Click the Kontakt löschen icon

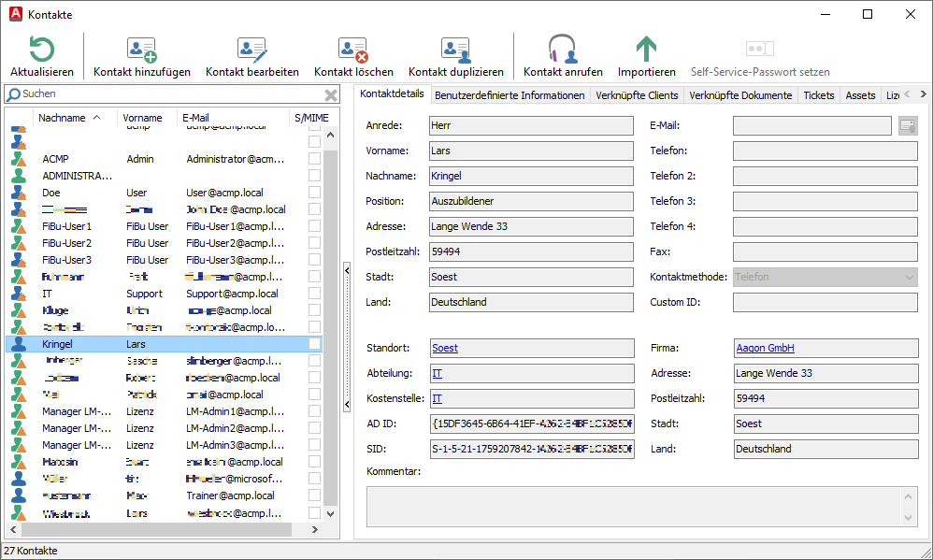point(353,50)
